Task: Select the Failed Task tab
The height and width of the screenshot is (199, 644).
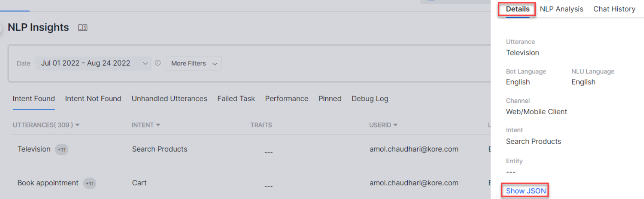Action: tap(236, 99)
